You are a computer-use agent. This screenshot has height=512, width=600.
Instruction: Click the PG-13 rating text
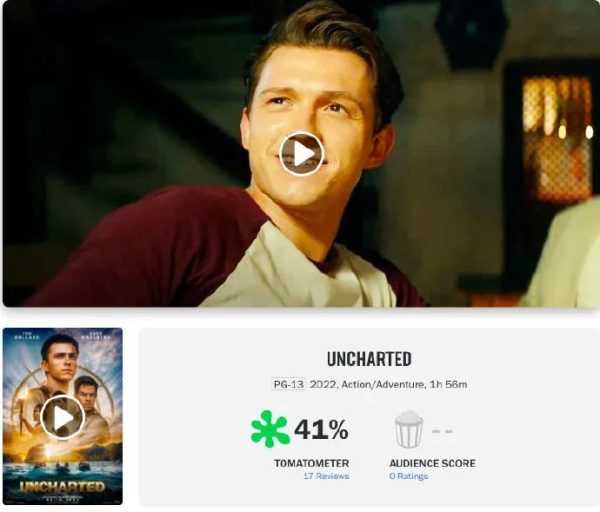click(289, 384)
